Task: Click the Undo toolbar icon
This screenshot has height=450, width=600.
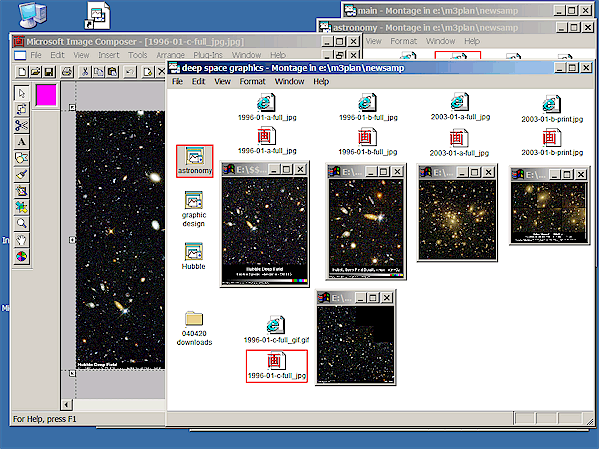Action: tap(130, 72)
